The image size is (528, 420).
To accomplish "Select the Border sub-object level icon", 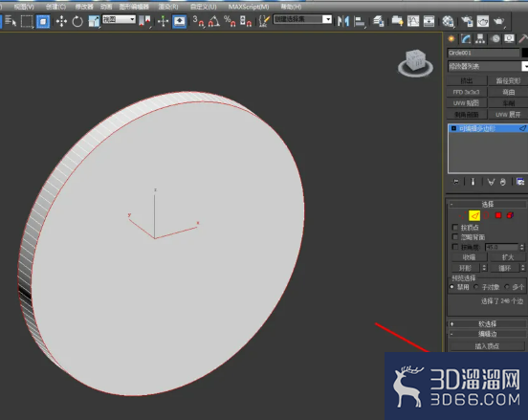I will coord(486,215).
